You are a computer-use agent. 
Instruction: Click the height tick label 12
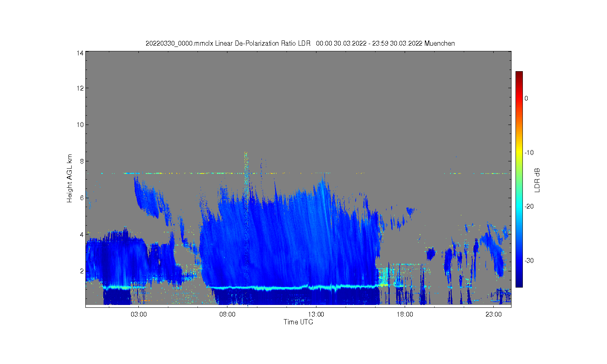point(80,88)
